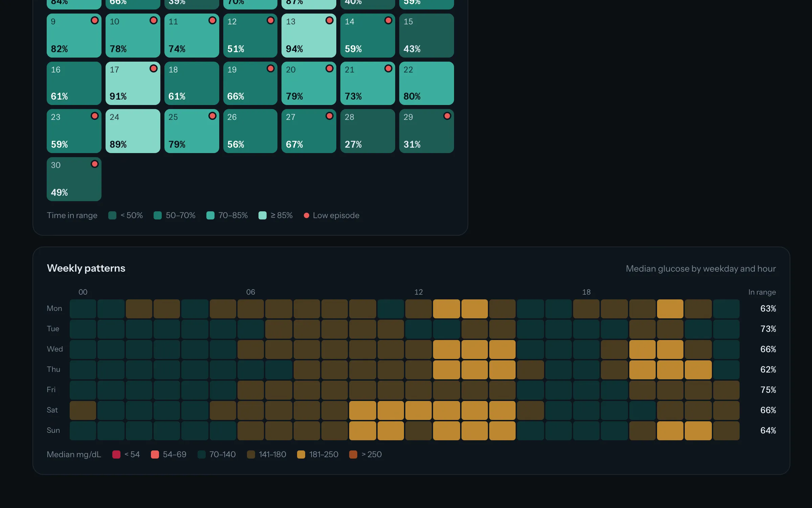Open day 13 tile showing 94%

tap(309, 36)
